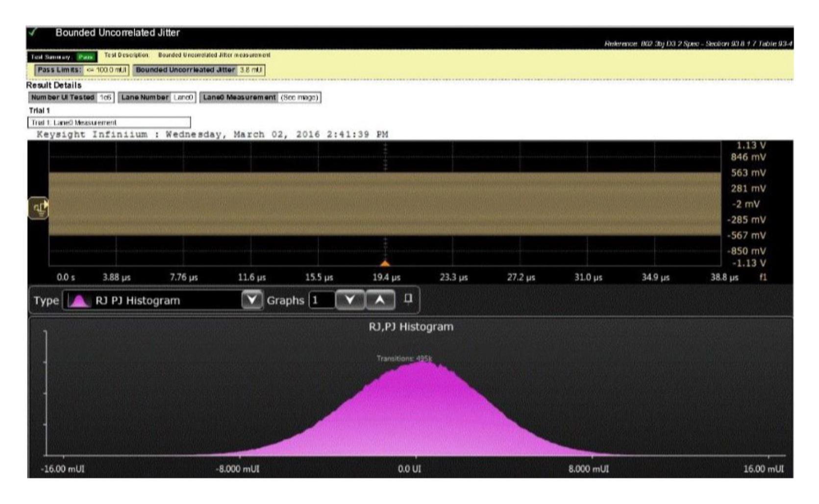Image resolution: width=819 pixels, height=504 pixels.
Task: Click the -850 mV scale label
Action: pyautogui.click(x=746, y=251)
